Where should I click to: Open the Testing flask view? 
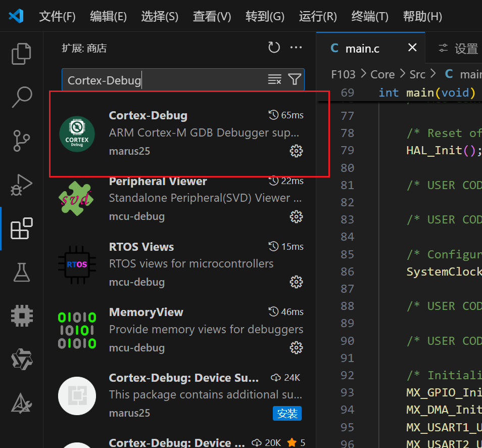[x=21, y=273]
